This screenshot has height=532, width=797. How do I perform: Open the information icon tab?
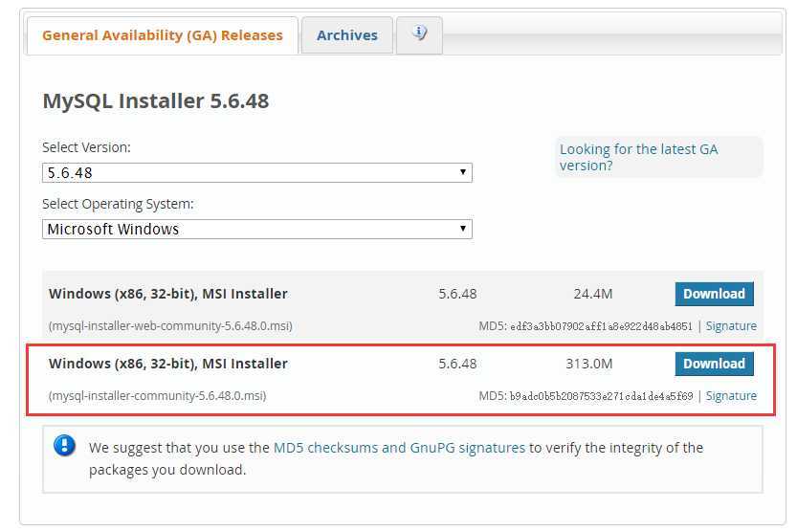[419, 34]
